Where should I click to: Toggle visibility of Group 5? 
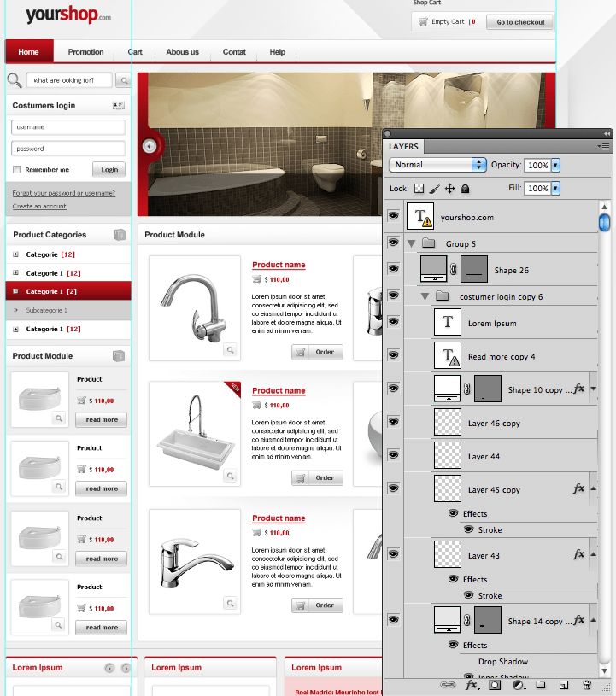tap(393, 243)
